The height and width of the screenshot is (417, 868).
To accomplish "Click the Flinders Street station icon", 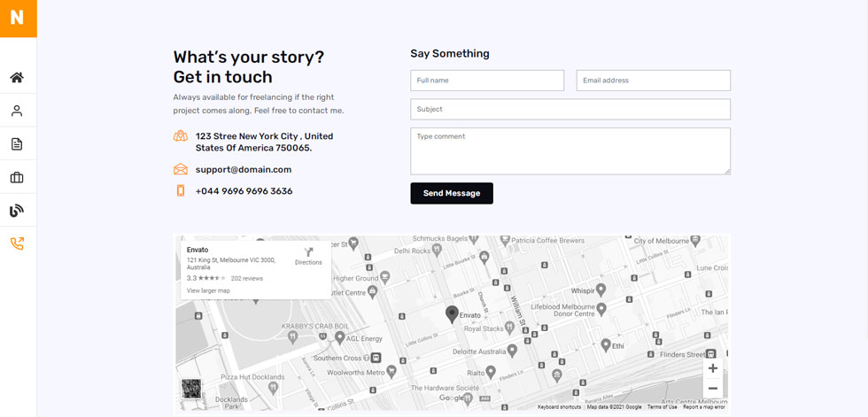I will pos(711,354).
